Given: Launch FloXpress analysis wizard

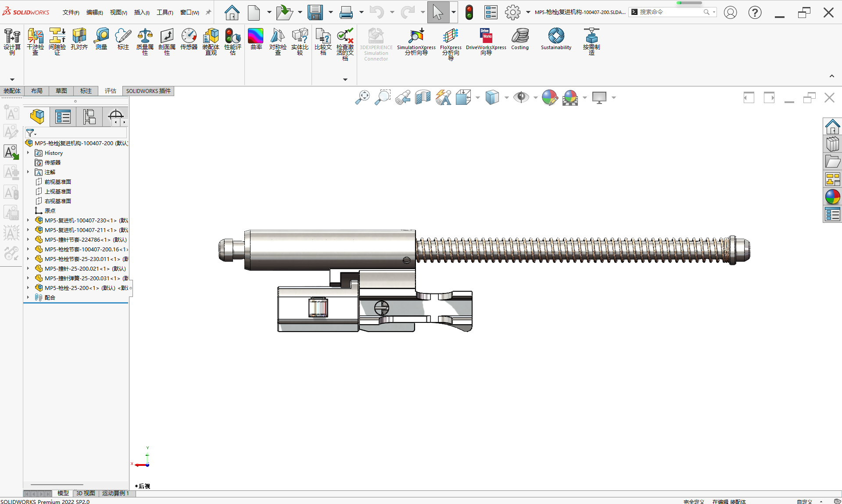Looking at the screenshot, I should point(451,44).
